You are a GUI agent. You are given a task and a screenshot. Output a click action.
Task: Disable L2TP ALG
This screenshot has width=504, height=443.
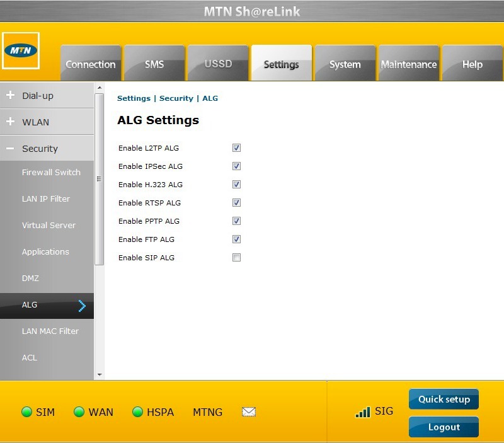[x=236, y=148]
